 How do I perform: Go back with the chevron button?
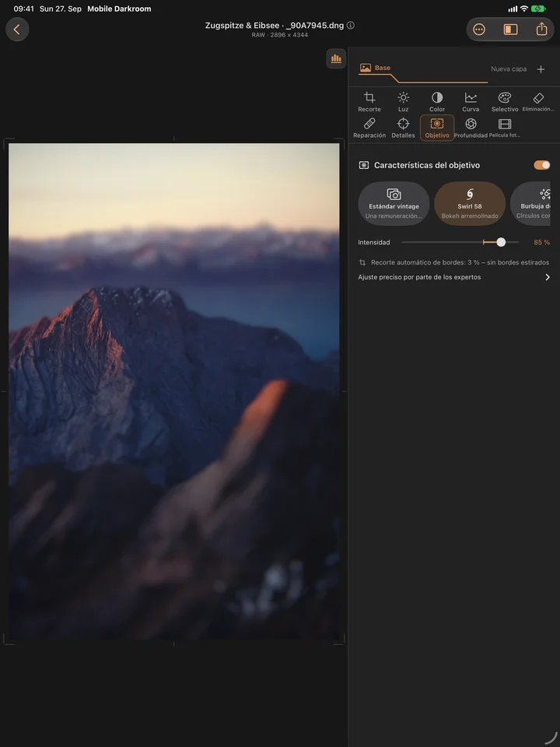[x=17, y=30]
